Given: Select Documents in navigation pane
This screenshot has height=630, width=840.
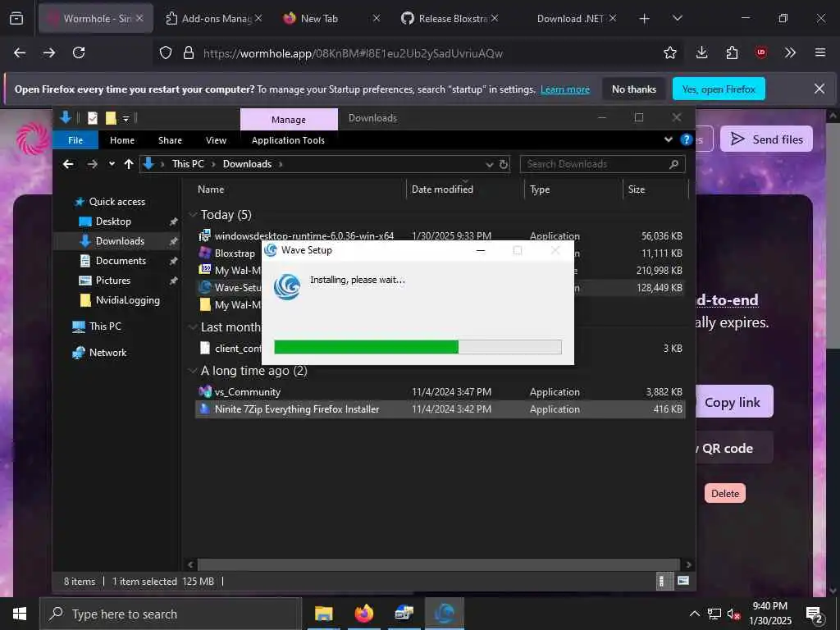Looking at the screenshot, I should 121,261.
